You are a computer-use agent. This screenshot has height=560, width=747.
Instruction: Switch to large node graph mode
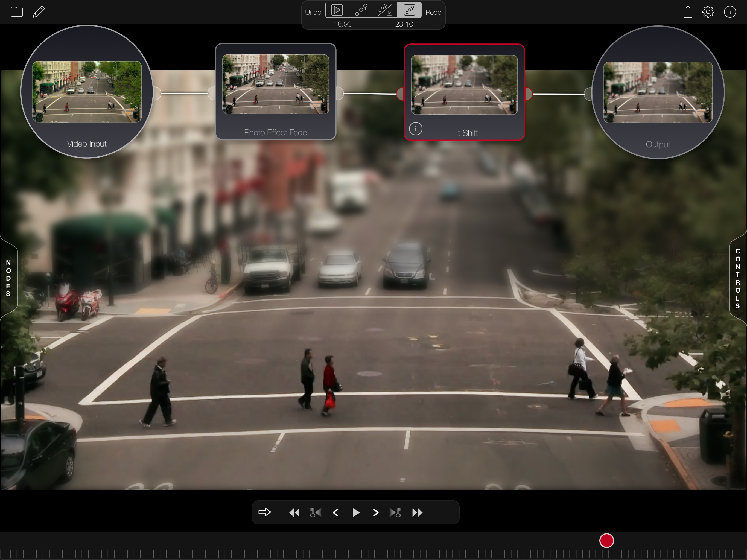click(x=361, y=10)
